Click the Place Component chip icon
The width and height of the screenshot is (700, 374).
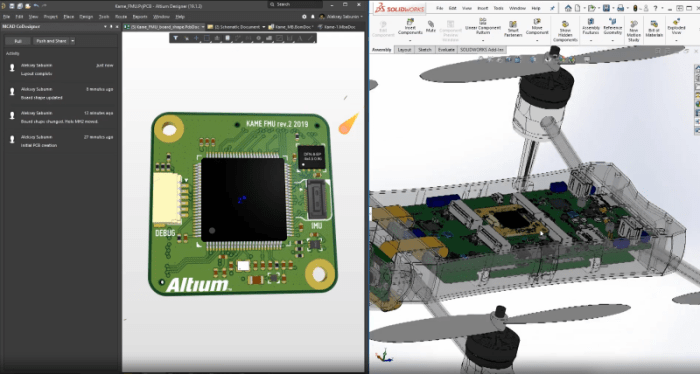point(228,38)
